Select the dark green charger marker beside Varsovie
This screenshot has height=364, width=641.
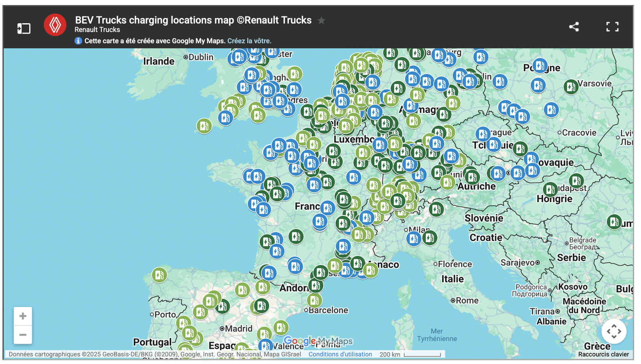pyautogui.click(x=570, y=86)
